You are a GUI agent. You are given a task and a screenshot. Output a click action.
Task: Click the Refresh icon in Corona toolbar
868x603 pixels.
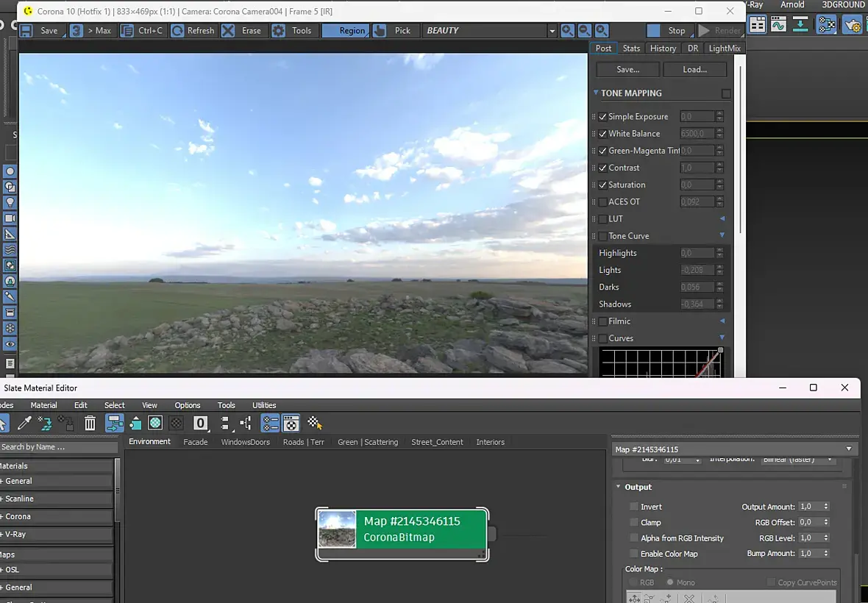click(x=177, y=31)
